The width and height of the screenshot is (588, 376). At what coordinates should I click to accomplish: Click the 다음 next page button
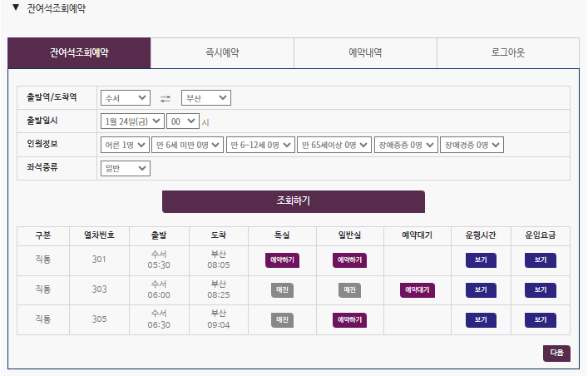pyautogui.click(x=556, y=353)
